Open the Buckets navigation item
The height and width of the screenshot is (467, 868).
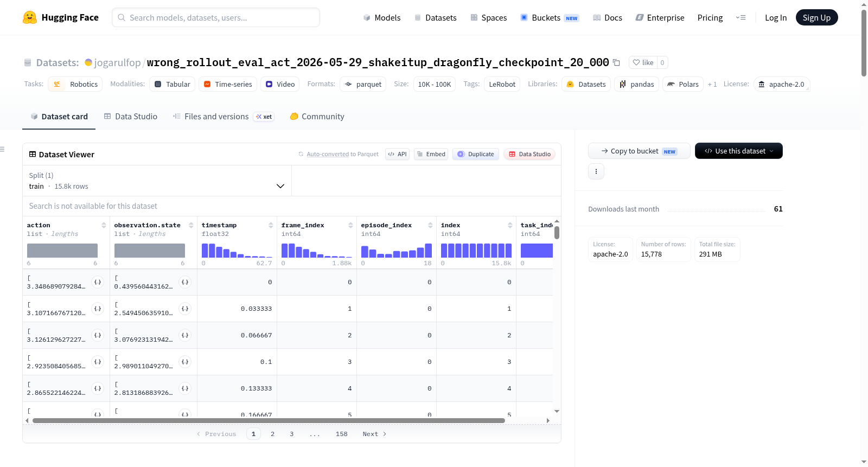tap(550, 17)
